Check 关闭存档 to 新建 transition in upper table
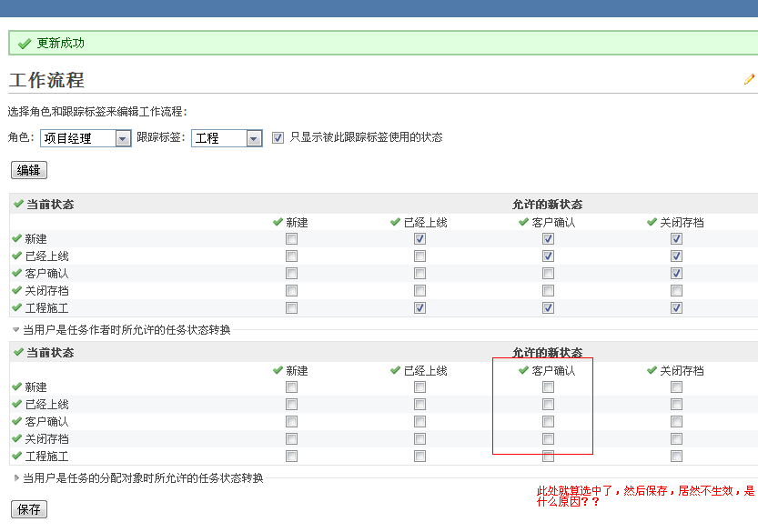 click(x=291, y=290)
